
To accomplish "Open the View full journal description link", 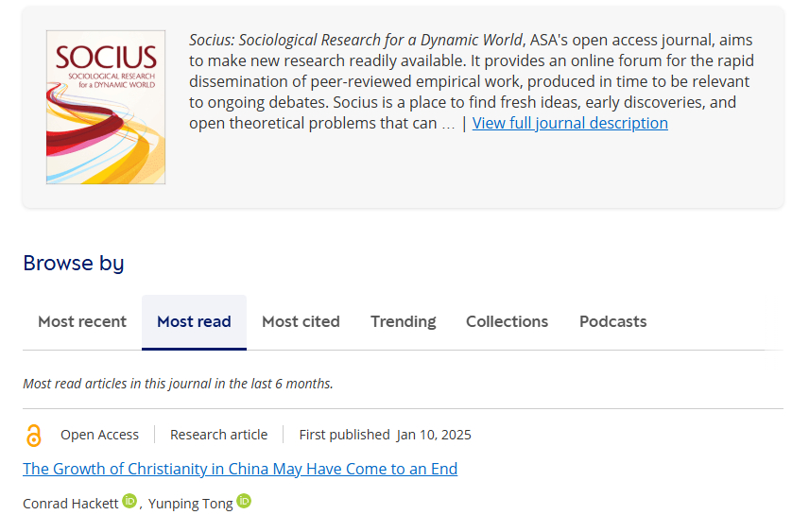I will [570, 123].
